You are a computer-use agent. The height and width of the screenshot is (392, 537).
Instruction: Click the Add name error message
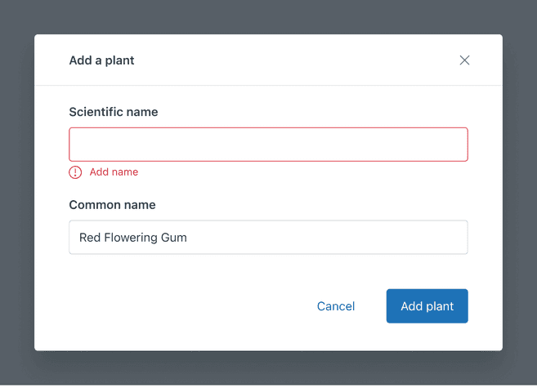pyautogui.click(x=114, y=172)
